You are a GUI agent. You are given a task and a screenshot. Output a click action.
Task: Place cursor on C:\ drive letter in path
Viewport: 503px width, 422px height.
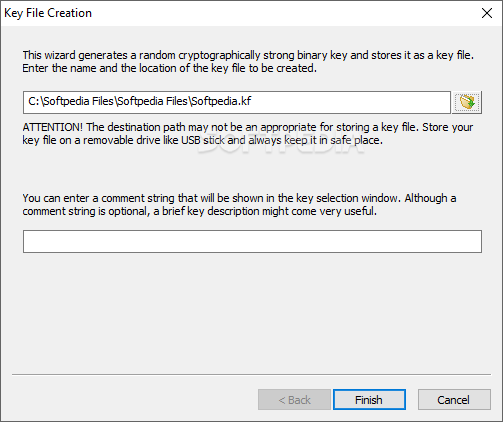(x=35, y=101)
